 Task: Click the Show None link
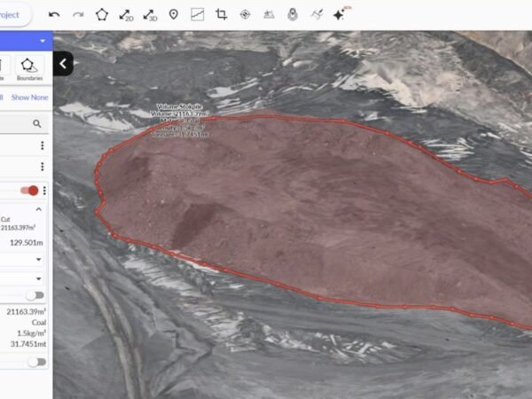tap(30, 98)
